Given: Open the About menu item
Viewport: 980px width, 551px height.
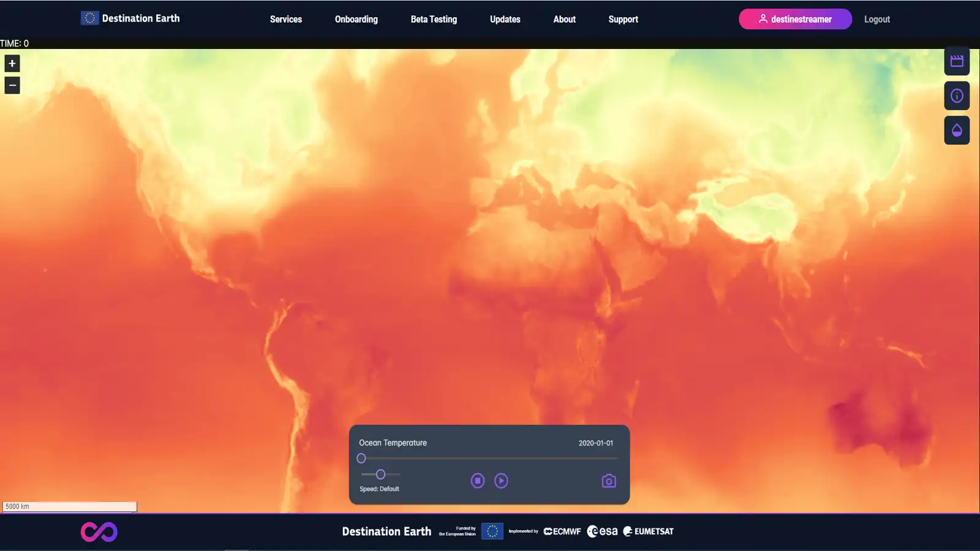Looking at the screenshot, I should point(564,20).
